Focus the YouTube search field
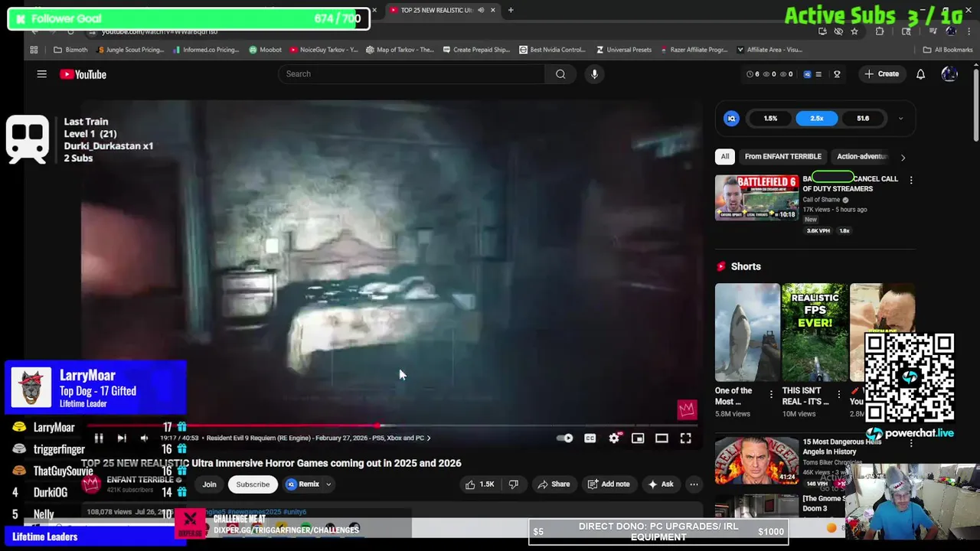Viewport: 980px width, 551px height. coord(411,74)
